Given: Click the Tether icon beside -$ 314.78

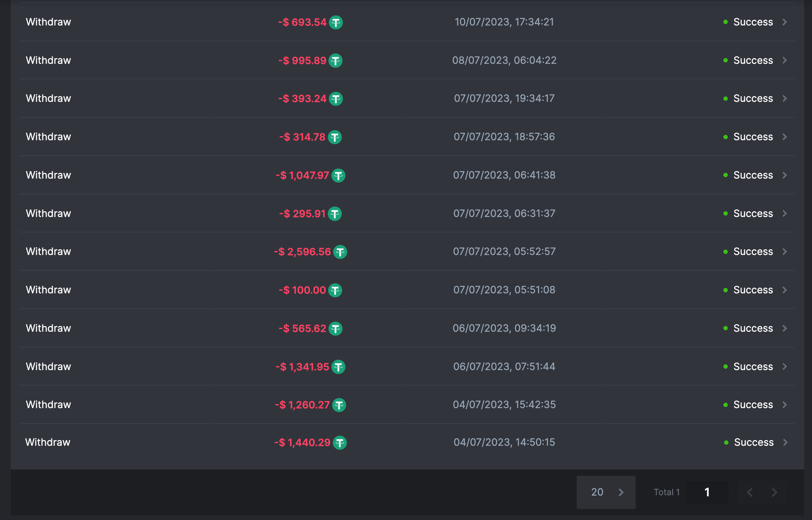Looking at the screenshot, I should tap(335, 137).
